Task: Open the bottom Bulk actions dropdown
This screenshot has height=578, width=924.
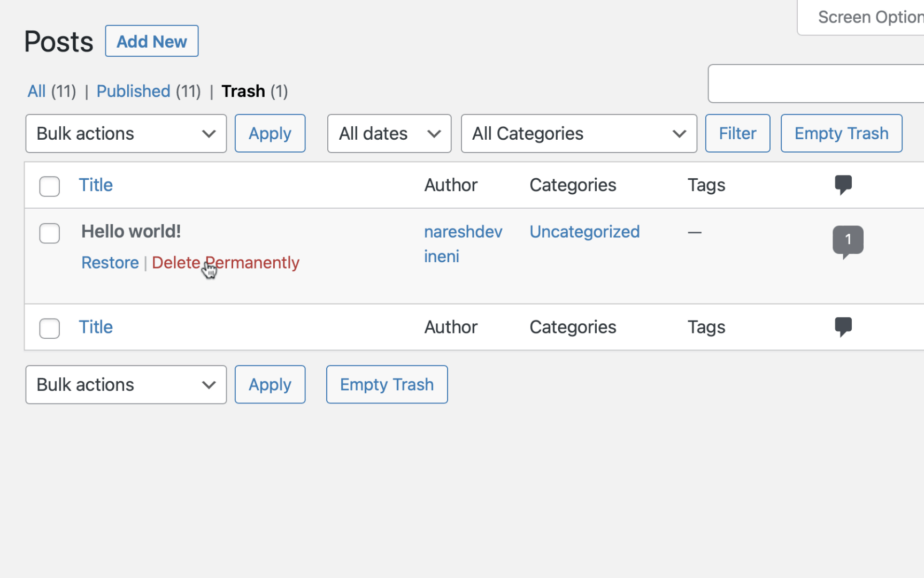Action: 126,384
